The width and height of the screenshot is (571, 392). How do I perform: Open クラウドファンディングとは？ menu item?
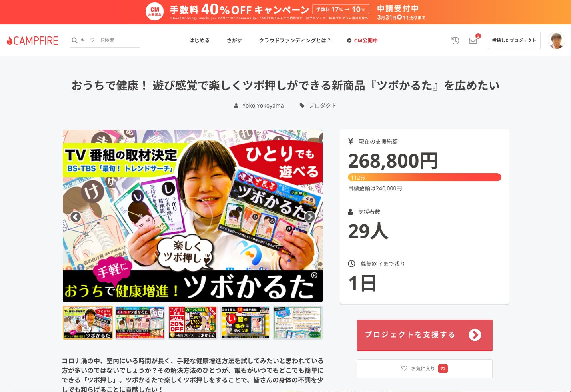click(295, 40)
